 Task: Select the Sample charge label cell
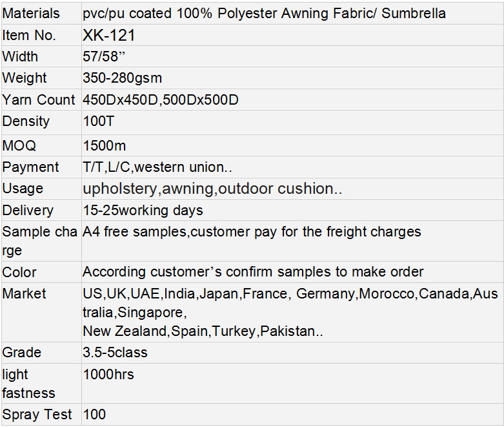39,241
